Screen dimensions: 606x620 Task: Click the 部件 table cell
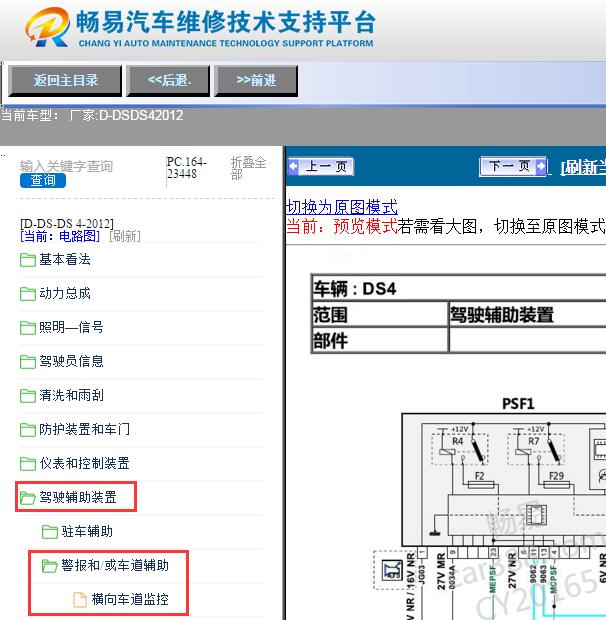pos(380,340)
